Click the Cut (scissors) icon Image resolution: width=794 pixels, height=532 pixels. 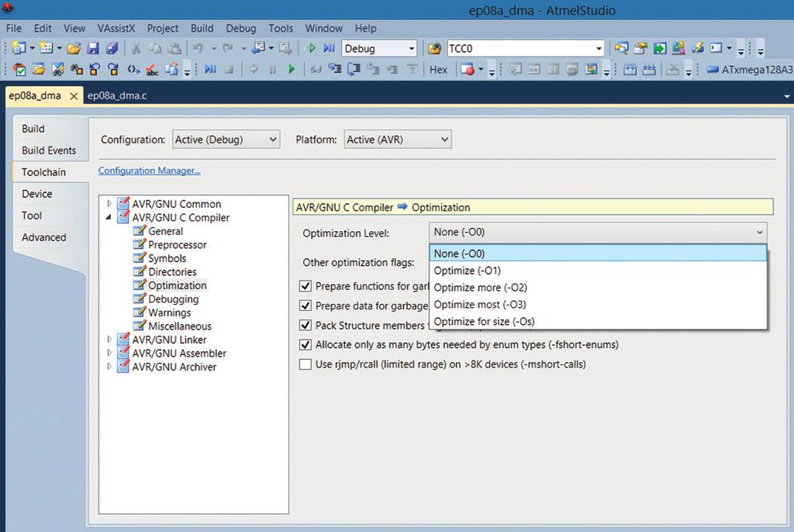[136, 48]
